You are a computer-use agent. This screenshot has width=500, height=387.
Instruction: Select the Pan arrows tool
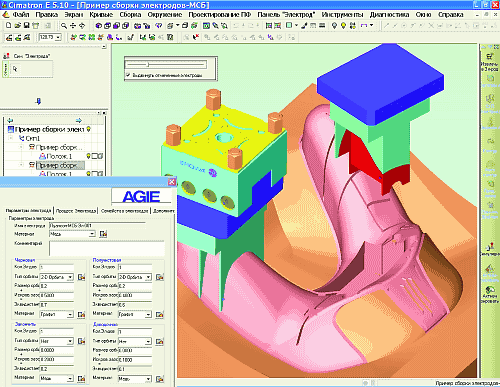tap(73, 25)
